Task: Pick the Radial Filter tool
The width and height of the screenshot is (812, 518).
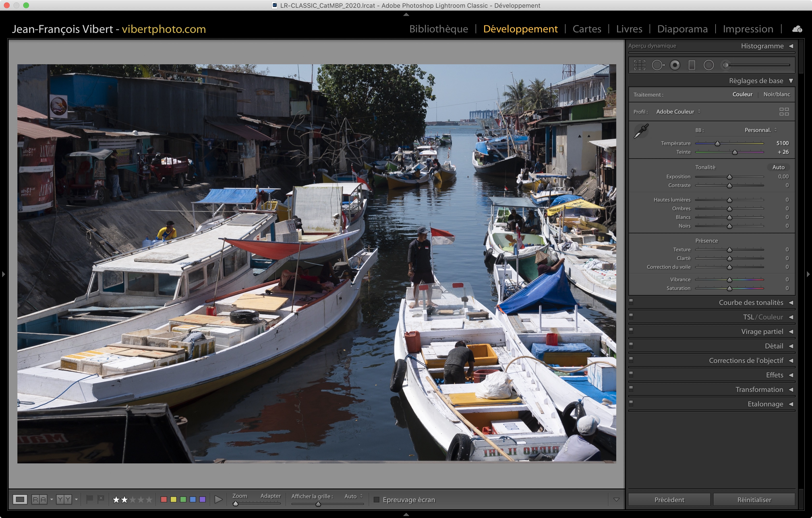Action: click(709, 65)
